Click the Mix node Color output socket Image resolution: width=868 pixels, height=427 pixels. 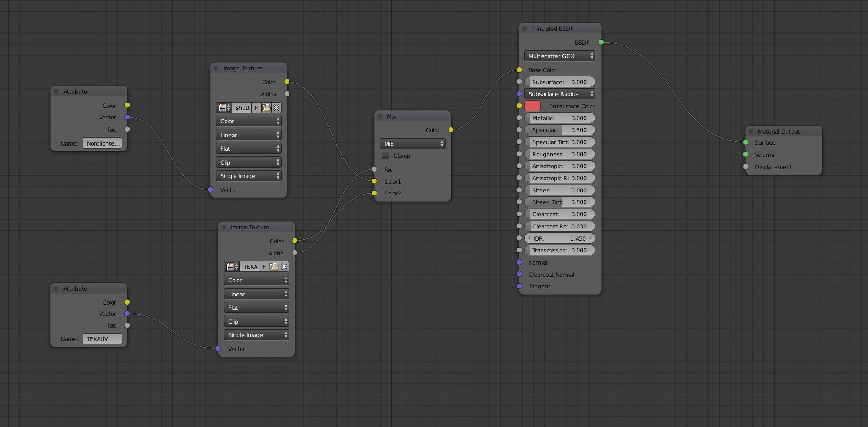tap(451, 129)
